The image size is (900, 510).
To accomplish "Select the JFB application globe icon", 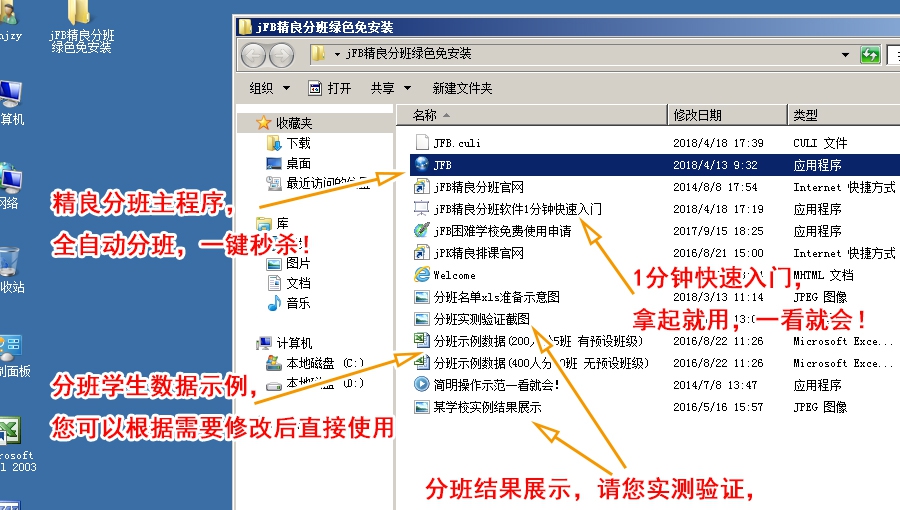I will coord(422,164).
